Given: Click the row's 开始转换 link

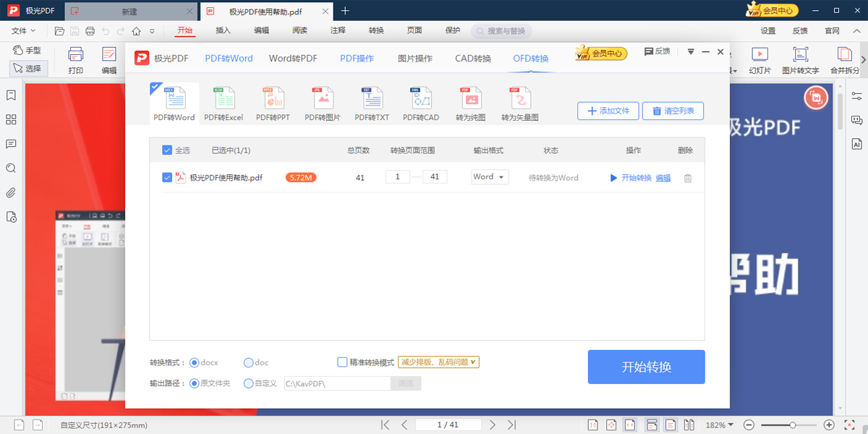Looking at the screenshot, I should tap(631, 178).
